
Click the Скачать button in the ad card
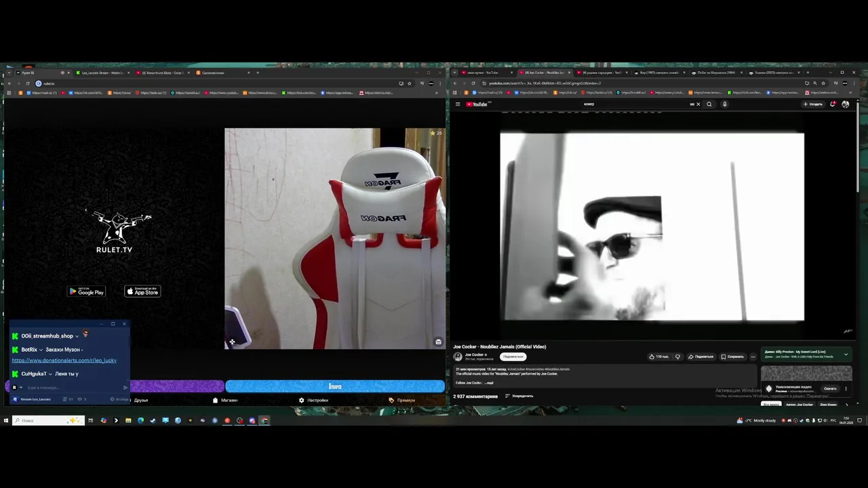830,389
